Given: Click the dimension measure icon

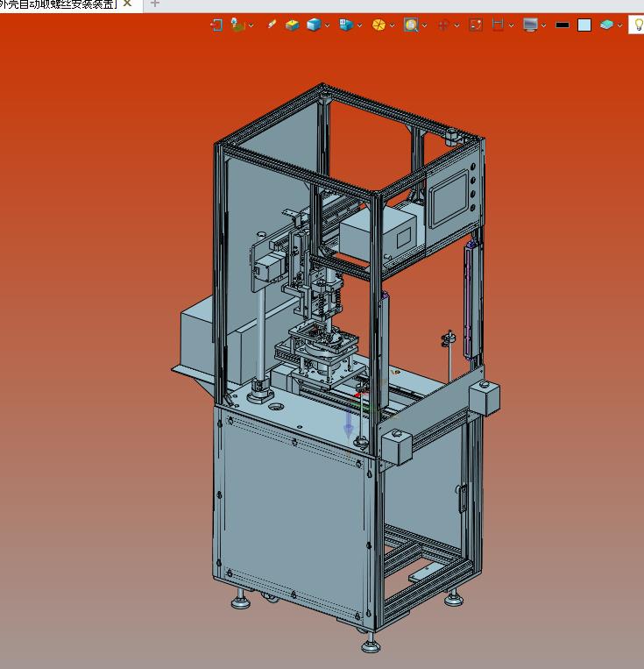Looking at the screenshot, I should (498, 25).
